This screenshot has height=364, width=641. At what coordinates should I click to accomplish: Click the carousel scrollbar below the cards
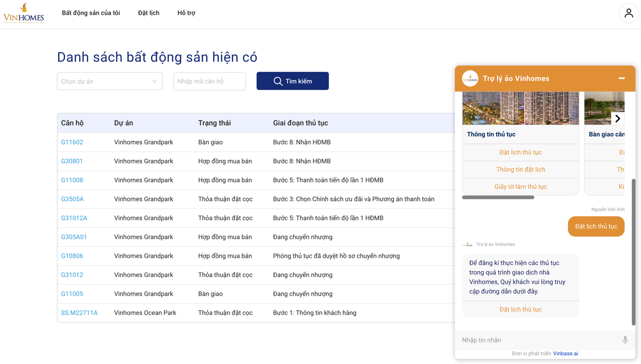[x=498, y=197]
